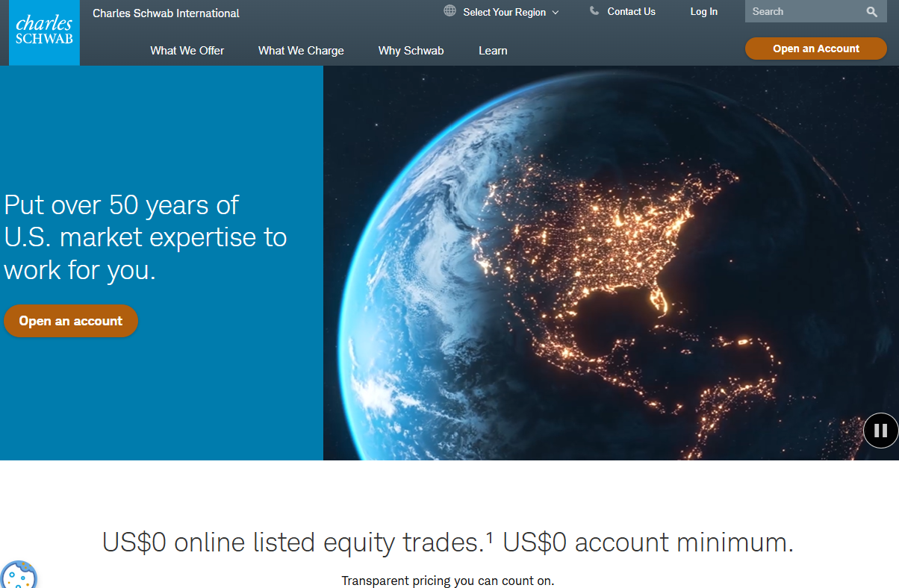This screenshot has height=588, width=899.
Task: Click the US$0 online listed equity trades heading
Action: point(448,542)
